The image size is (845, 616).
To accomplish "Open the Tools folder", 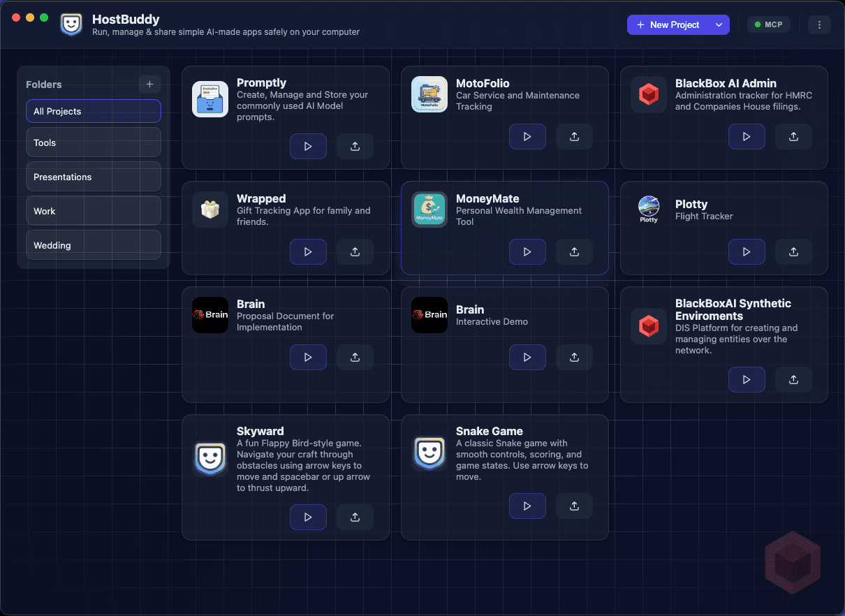I will [x=94, y=142].
